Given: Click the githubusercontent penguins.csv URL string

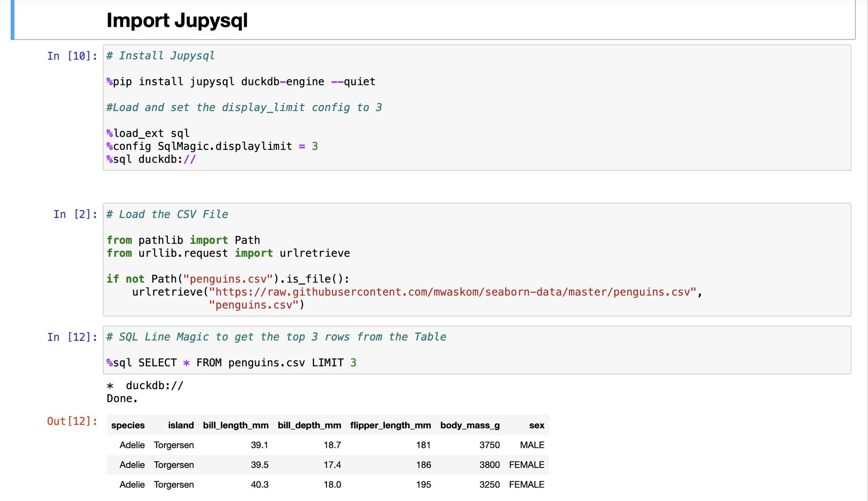Looking at the screenshot, I should point(453,292).
